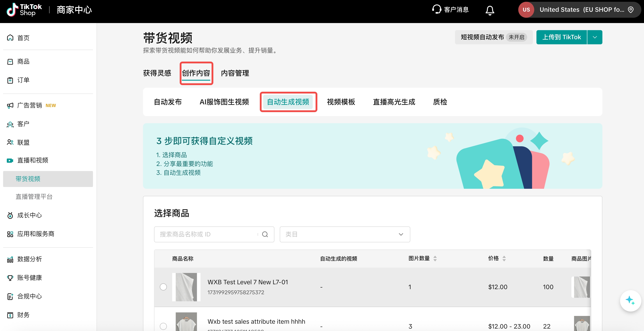Viewport: 644px width, 331px height.
Task: Select the WXB Test Level 7 product radio
Action: click(163, 287)
